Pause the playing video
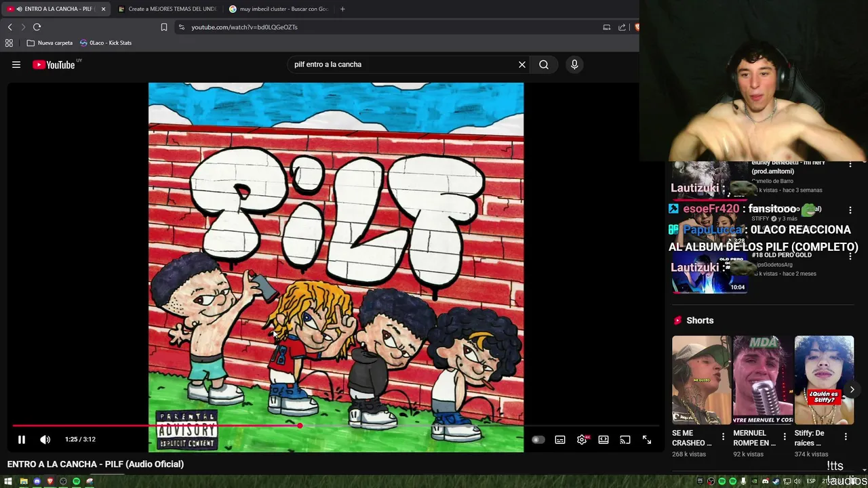 (x=22, y=440)
